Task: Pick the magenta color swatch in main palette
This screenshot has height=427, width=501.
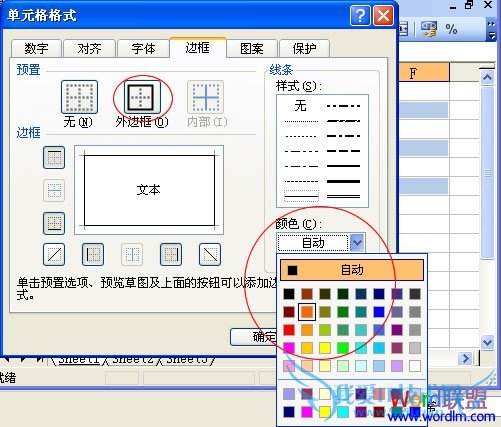Action: pyautogui.click(x=289, y=348)
